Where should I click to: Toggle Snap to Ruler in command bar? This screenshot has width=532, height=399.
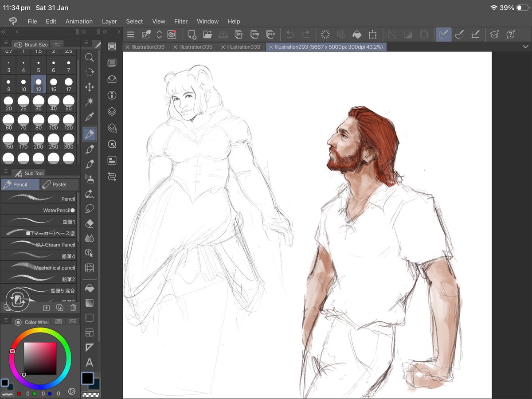(x=443, y=35)
